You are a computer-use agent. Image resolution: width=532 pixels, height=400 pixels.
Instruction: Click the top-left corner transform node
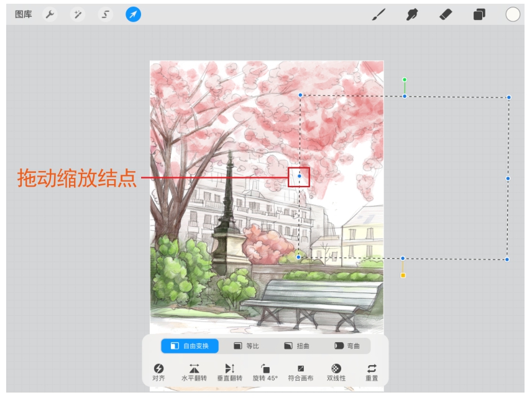[300, 95]
